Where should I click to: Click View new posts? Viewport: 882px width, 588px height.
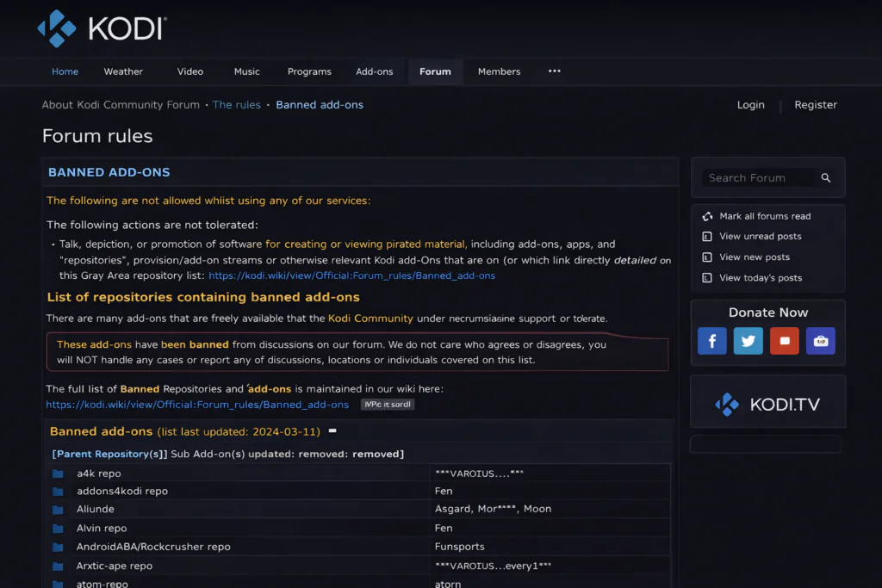(755, 257)
